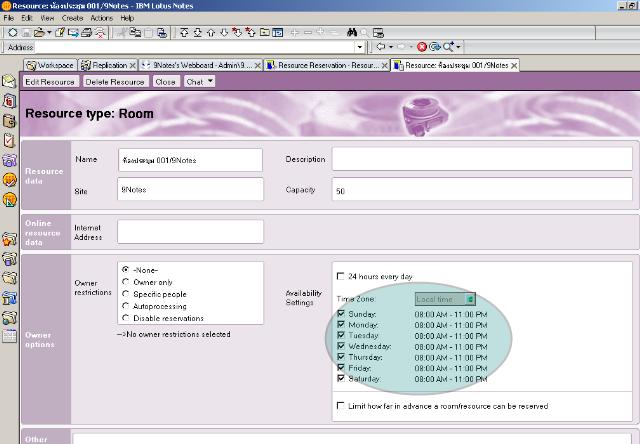Click the Favorite Bookmarks star folder
This screenshot has width=640, height=444.
[x=9, y=239]
